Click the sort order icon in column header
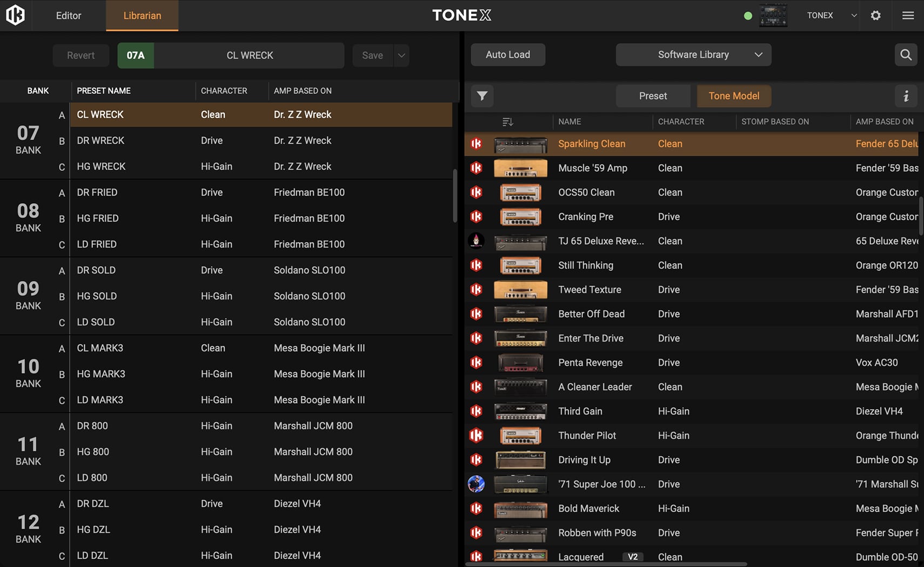The height and width of the screenshot is (567, 924). 507,122
